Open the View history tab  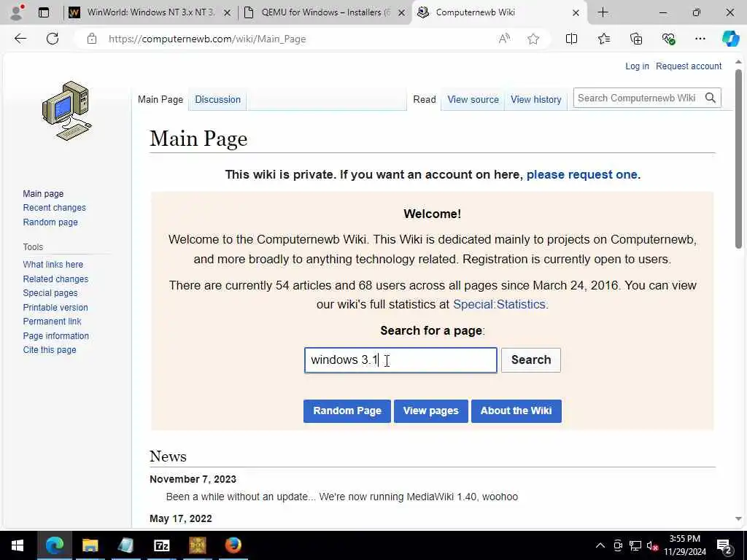point(536,99)
